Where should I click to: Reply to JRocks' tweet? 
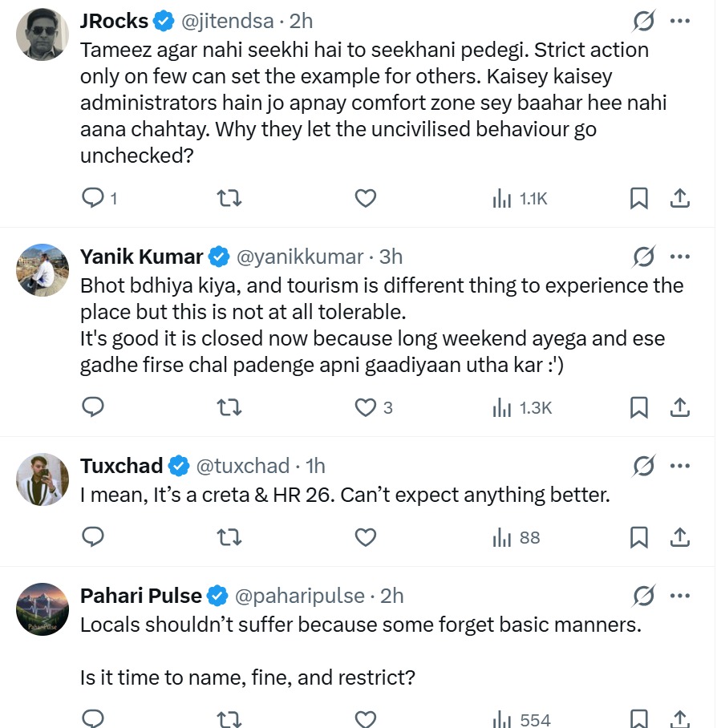point(94,198)
